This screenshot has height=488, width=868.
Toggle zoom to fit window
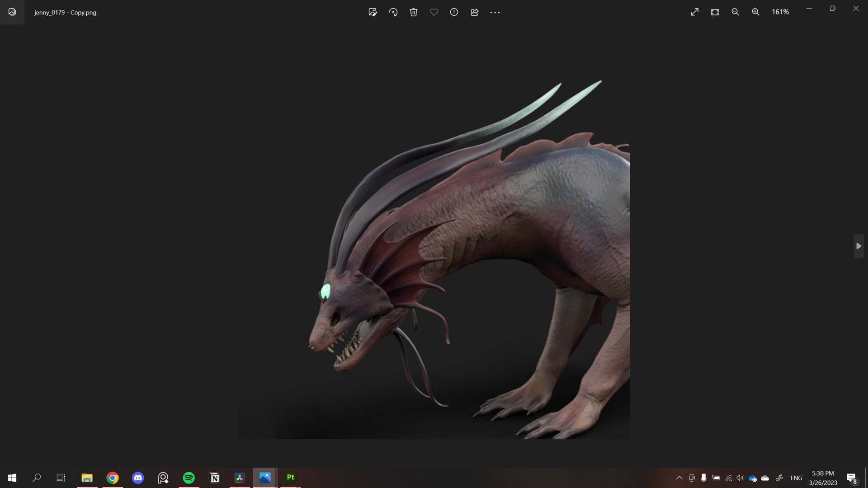(715, 12)
